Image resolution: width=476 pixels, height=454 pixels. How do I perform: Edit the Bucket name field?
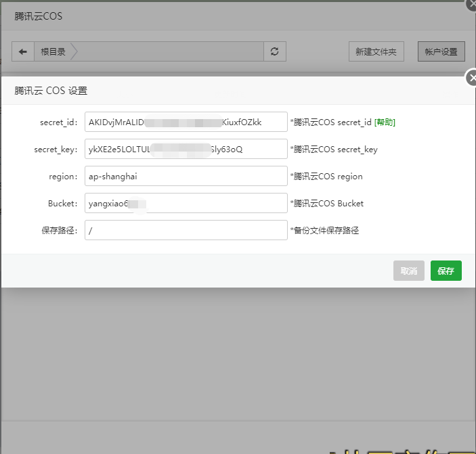tap(186, 203)
